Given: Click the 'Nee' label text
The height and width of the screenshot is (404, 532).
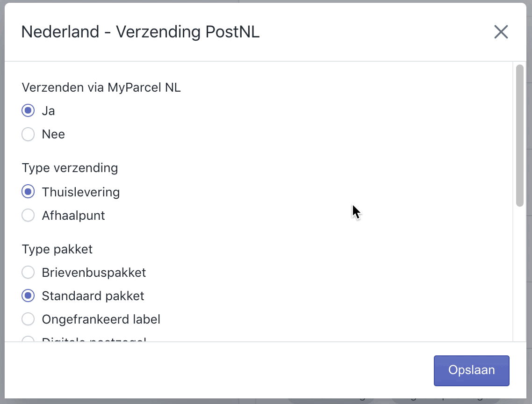Looking at the screenshot, I should pos(53,134).
